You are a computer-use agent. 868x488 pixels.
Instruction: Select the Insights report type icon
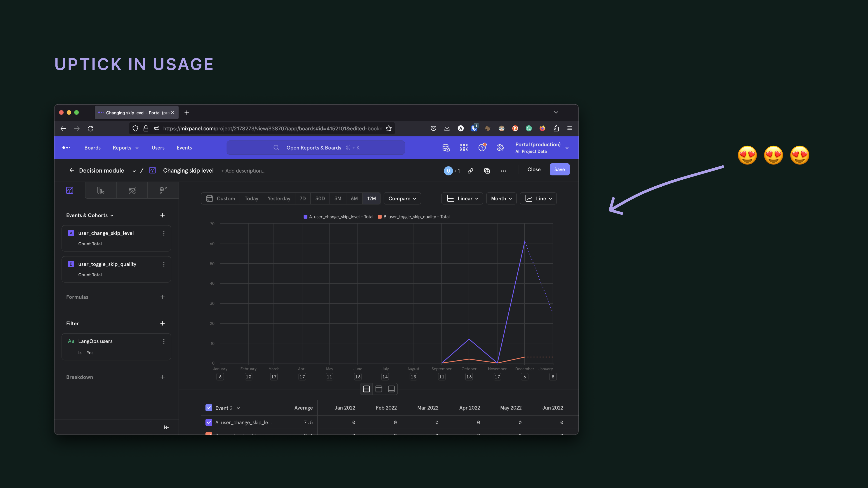(x=70, y=190)
